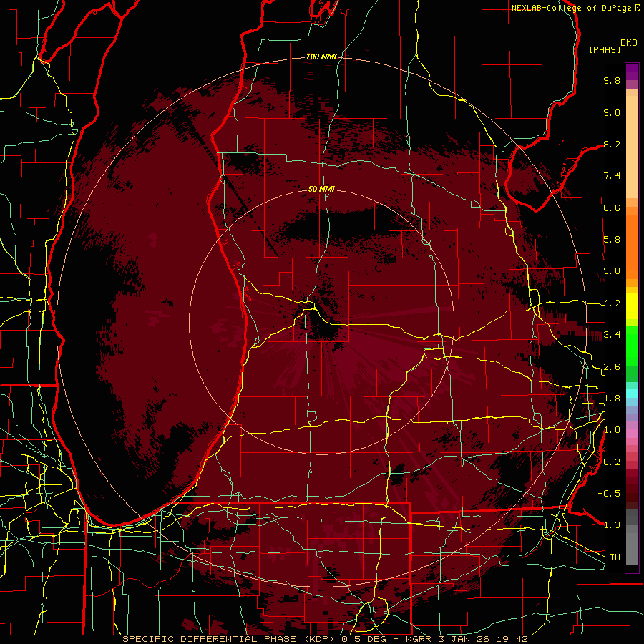Click the 5.0 scale value

coord(612,271)
